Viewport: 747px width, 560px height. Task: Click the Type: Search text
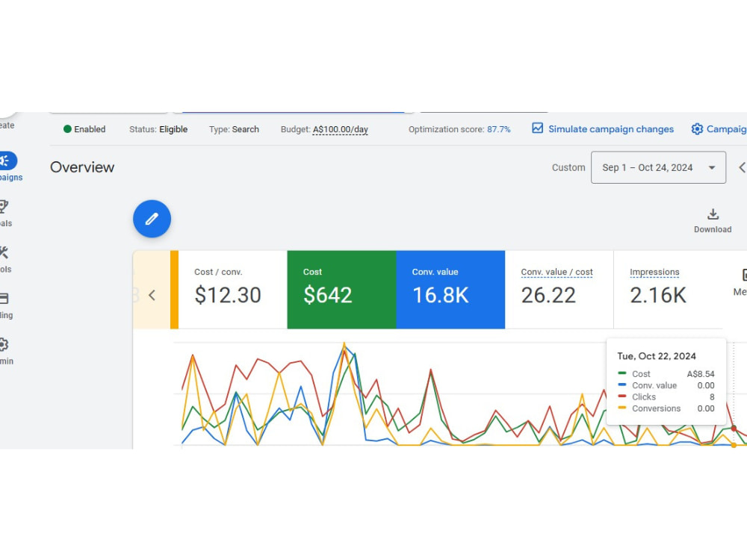pos(234,129)
